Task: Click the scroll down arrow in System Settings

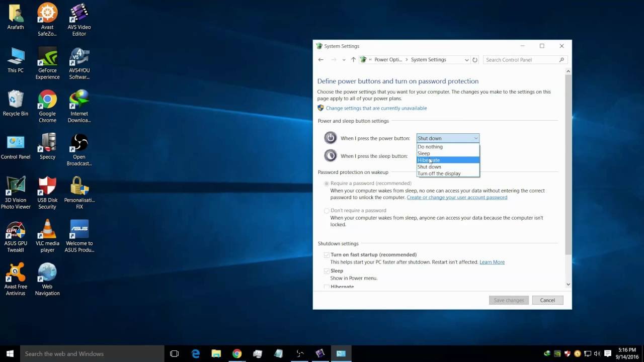Action: click(568, 285)
